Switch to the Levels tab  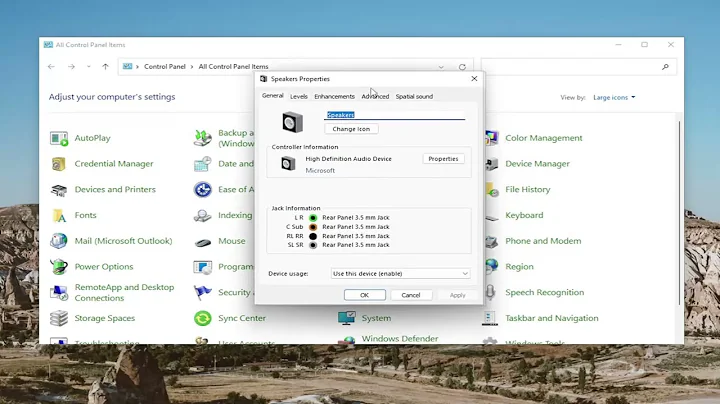click(299, 96)
